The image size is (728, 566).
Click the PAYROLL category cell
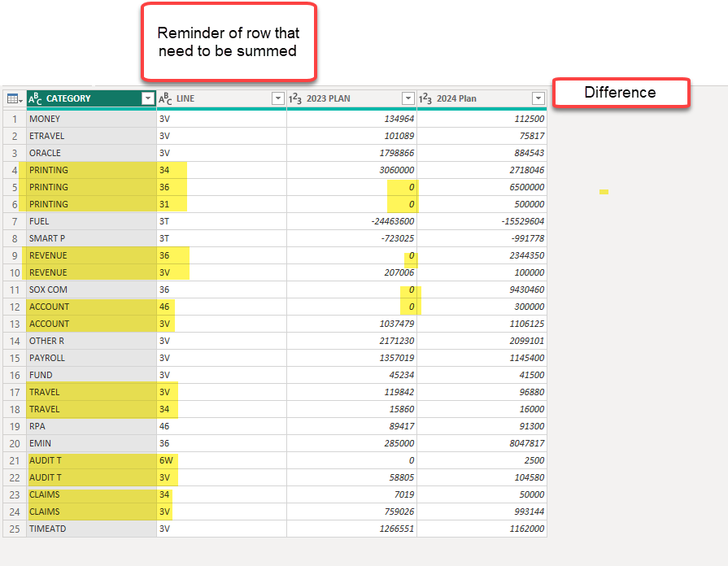(x=91, y=358)
